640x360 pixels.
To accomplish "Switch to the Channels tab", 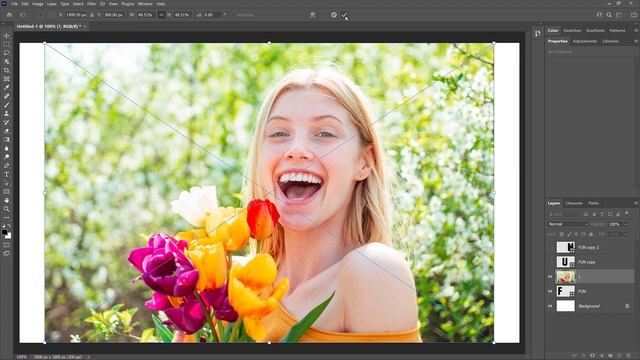I will coord(574,203).
